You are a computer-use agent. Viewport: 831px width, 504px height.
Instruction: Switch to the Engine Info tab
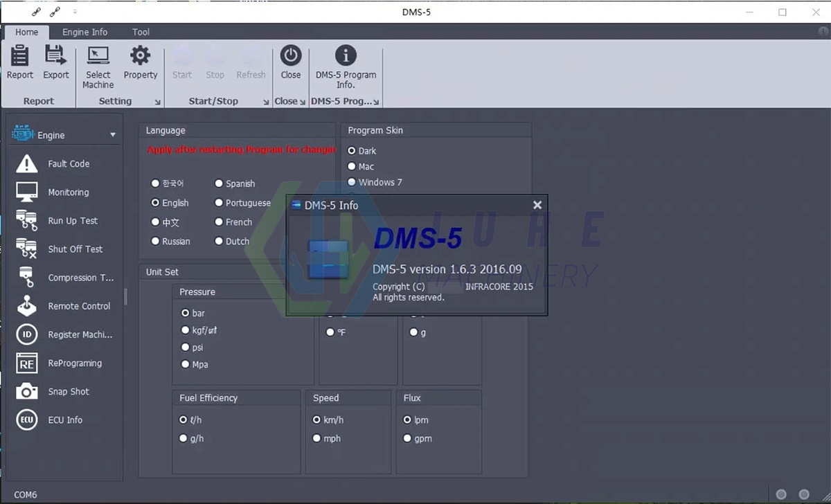pyautogui.click(x=84, y=32)
